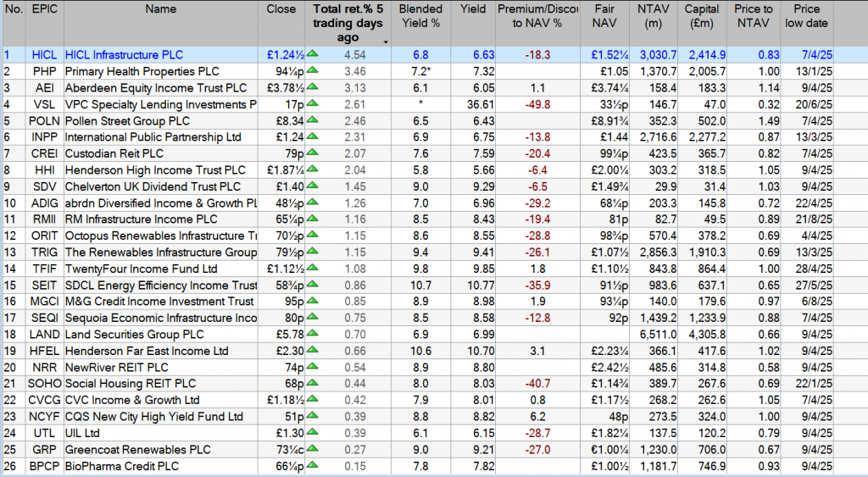Click green up arrow for Custodian Reit PLC
The height and width of the screenshot is (477, 868).
click(x=312, y=153)
